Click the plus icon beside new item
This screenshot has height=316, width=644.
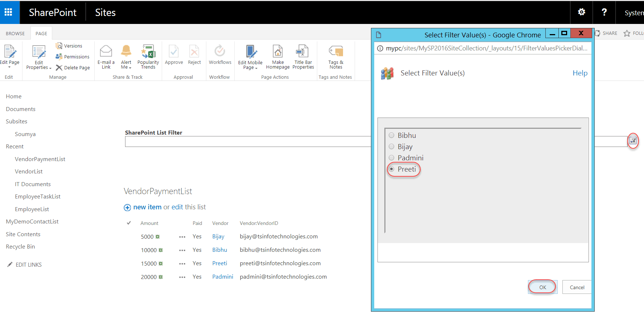click(x=127, y=208)
